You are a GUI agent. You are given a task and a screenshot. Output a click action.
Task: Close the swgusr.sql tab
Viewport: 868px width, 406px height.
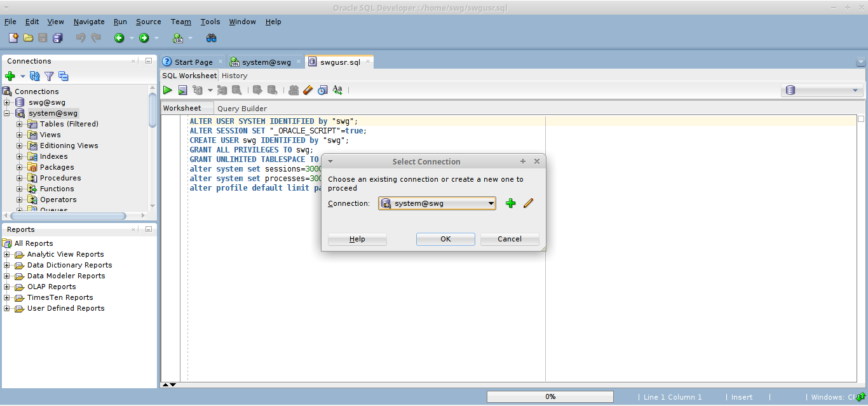[368, 62]
